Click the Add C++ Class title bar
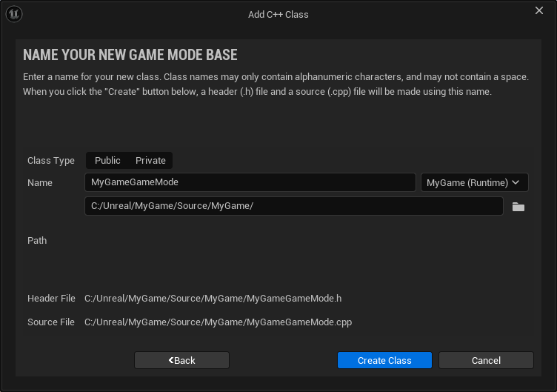557x392 pixels. pos(278,14)
